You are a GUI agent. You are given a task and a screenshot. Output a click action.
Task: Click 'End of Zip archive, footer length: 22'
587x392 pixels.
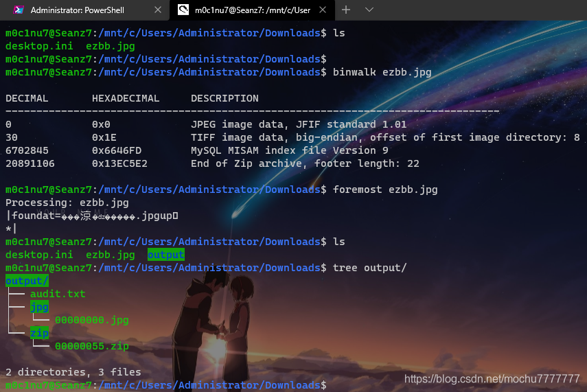click(305, 163)
